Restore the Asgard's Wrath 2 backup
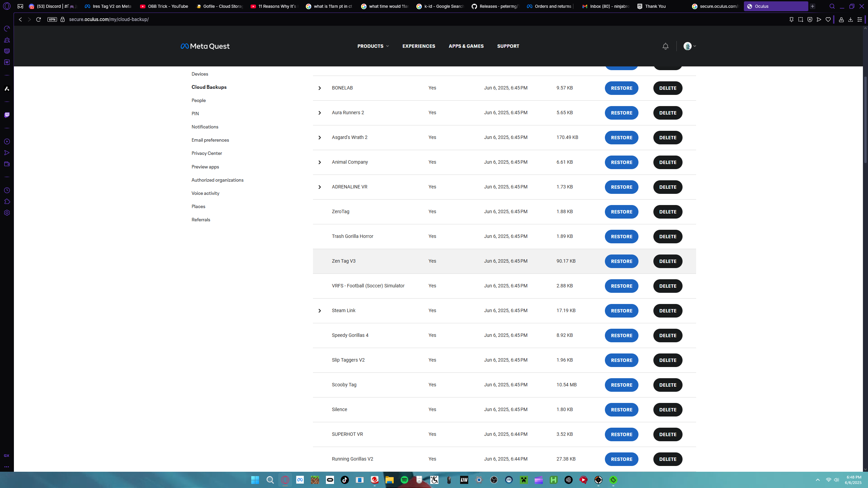Viewport: 868px width, 488px height. tap(622, 138)
